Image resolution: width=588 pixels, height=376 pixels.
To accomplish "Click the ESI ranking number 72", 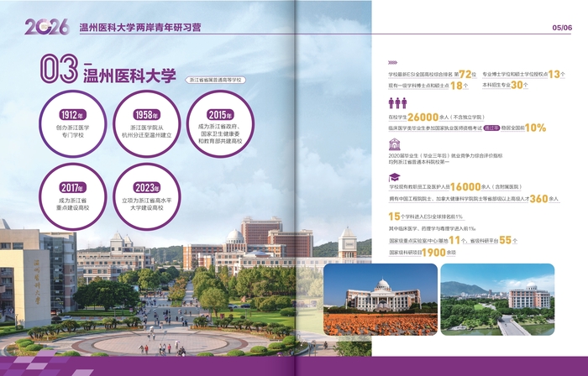I will [x=465, y=74].
